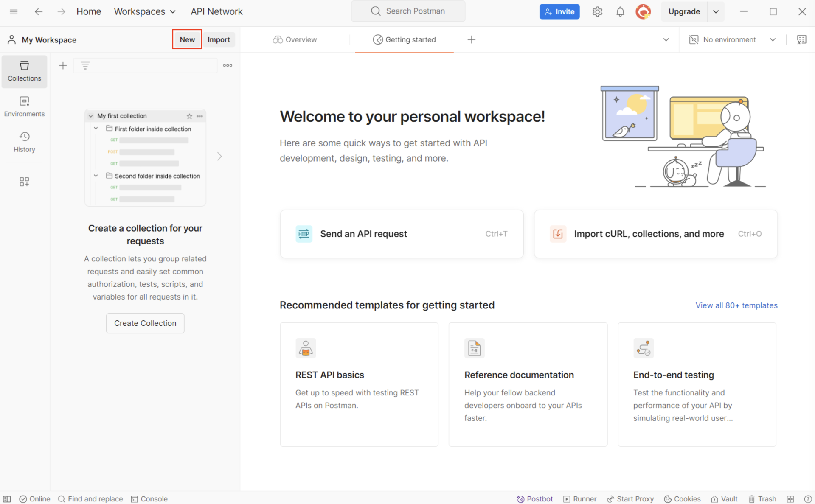815x504 pixels.
Task: Open the Runner in the status bar
Action: (x=580, y=499)
